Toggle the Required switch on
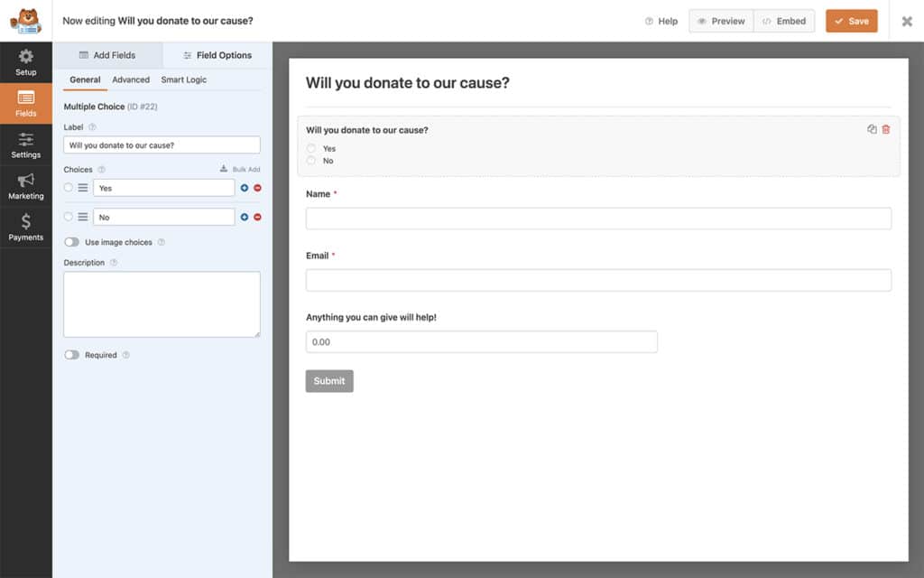Screen dimensions: 924x578 pos(71,355)
